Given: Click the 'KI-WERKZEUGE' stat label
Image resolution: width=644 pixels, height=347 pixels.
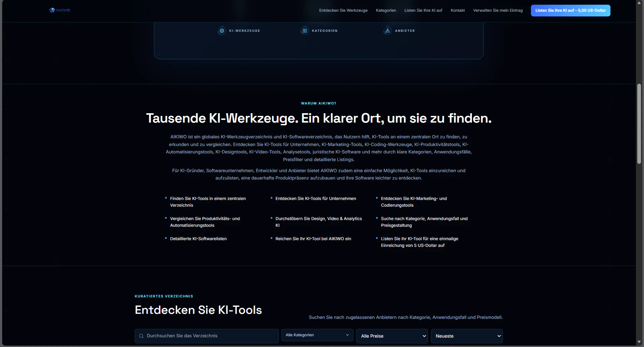Looking at the screenshot, I should (245, 31).
